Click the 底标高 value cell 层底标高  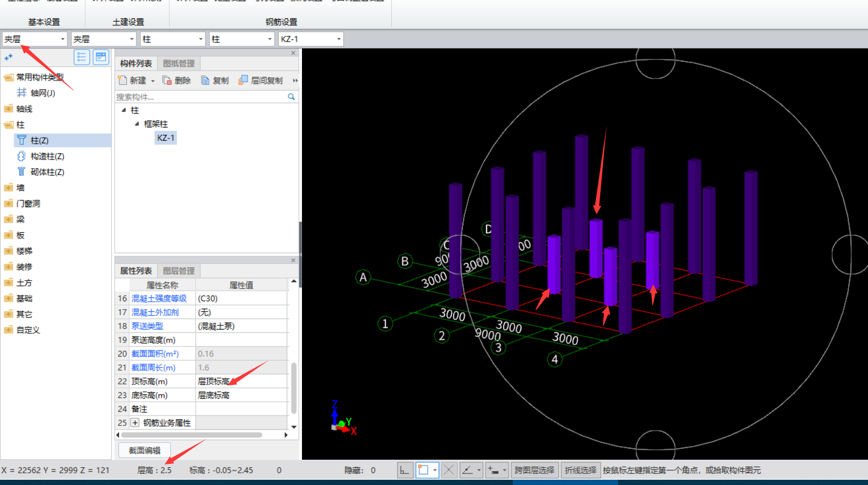click(241, 395)
